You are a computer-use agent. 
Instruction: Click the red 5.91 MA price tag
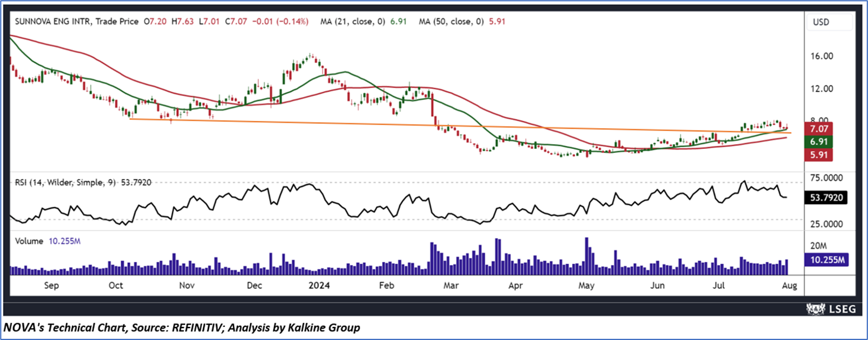click(818, 155)
